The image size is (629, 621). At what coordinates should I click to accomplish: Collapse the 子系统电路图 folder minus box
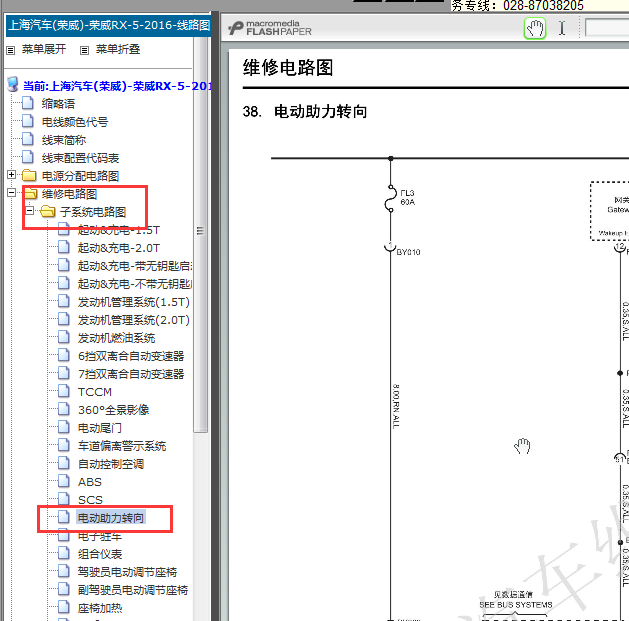pos(30,211)
